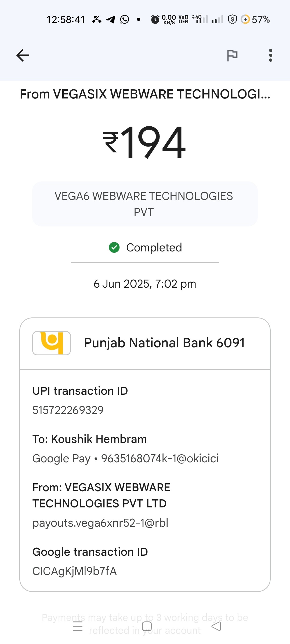Tap the battery 57% indicator
Viewport: 290px width, 644px height.
[x=255, y=19]
